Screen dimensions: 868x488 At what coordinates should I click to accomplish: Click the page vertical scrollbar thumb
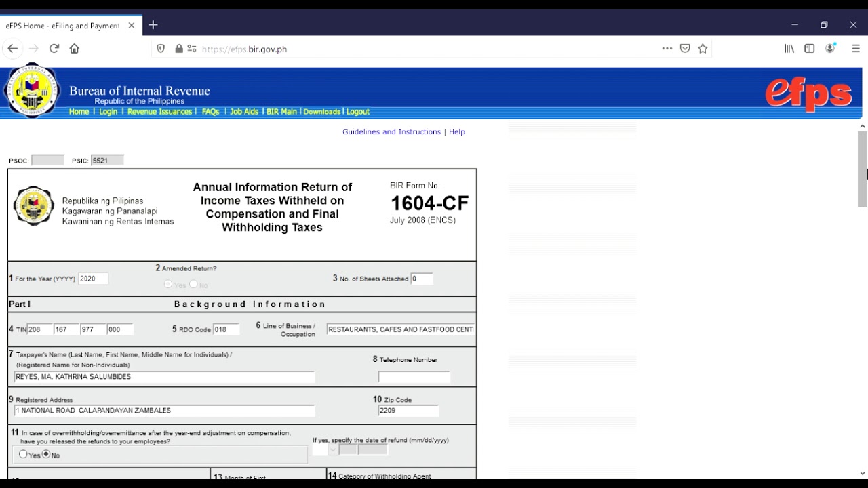point(863,169)
